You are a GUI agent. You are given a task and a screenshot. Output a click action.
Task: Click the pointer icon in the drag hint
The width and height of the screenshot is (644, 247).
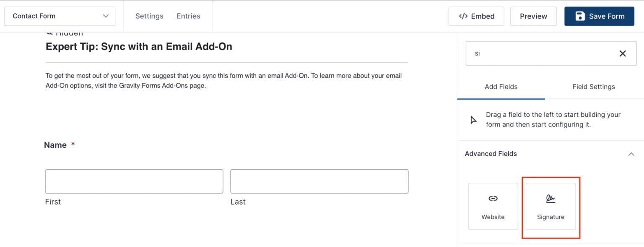click(x=473, y=120)
